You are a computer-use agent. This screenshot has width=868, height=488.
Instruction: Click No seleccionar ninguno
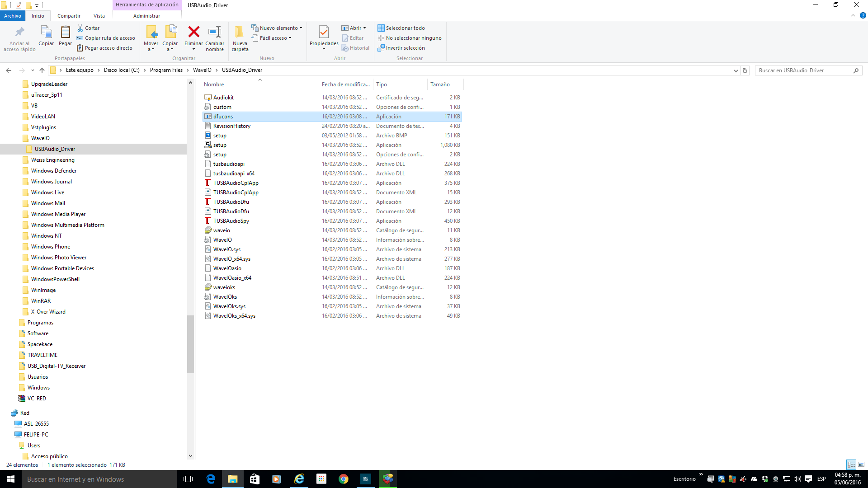[x=410, y=38]
